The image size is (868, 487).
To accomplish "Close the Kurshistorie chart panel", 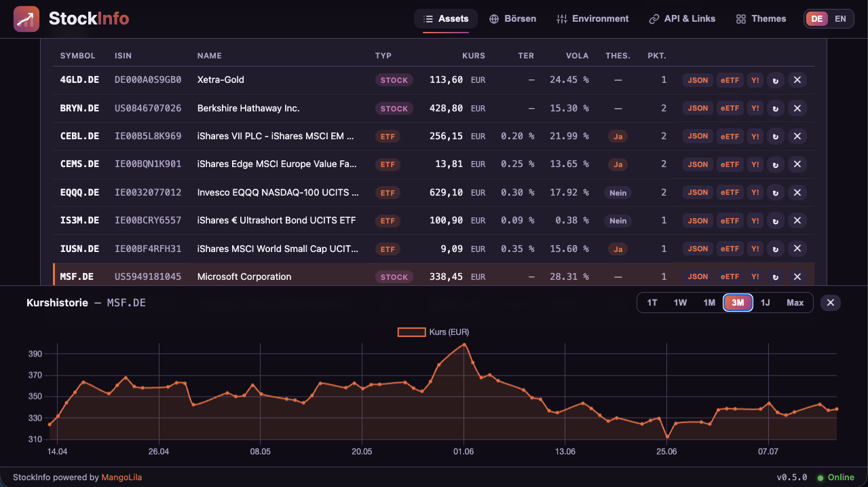I will click(831, 302).
